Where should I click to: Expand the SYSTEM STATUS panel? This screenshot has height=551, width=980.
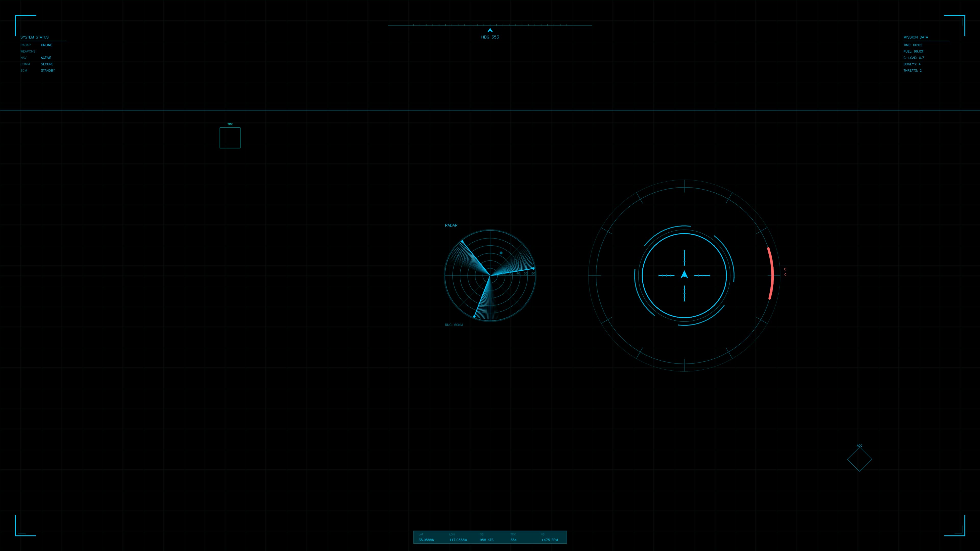35,37
